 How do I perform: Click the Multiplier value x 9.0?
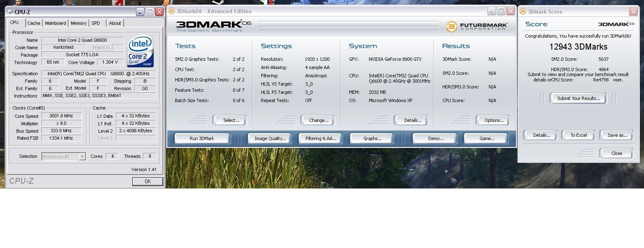click(x=61, y=124)
